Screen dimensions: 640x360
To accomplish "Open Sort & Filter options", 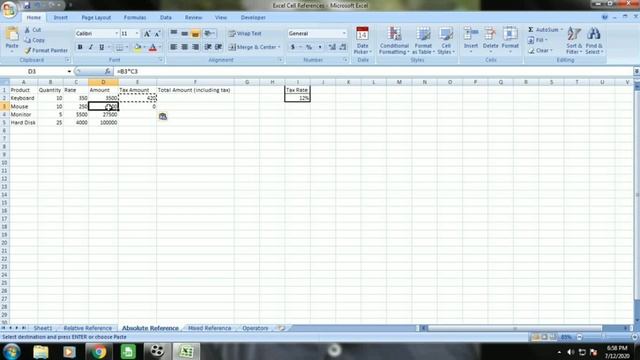I will tap(574, 40).
